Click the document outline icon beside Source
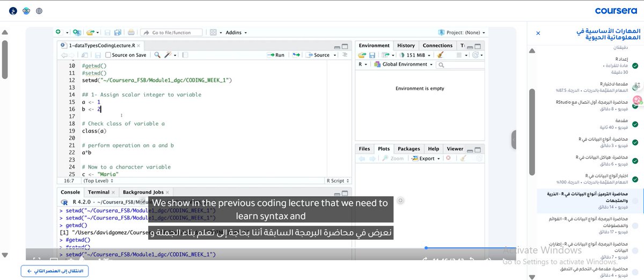 coord(346,55)
